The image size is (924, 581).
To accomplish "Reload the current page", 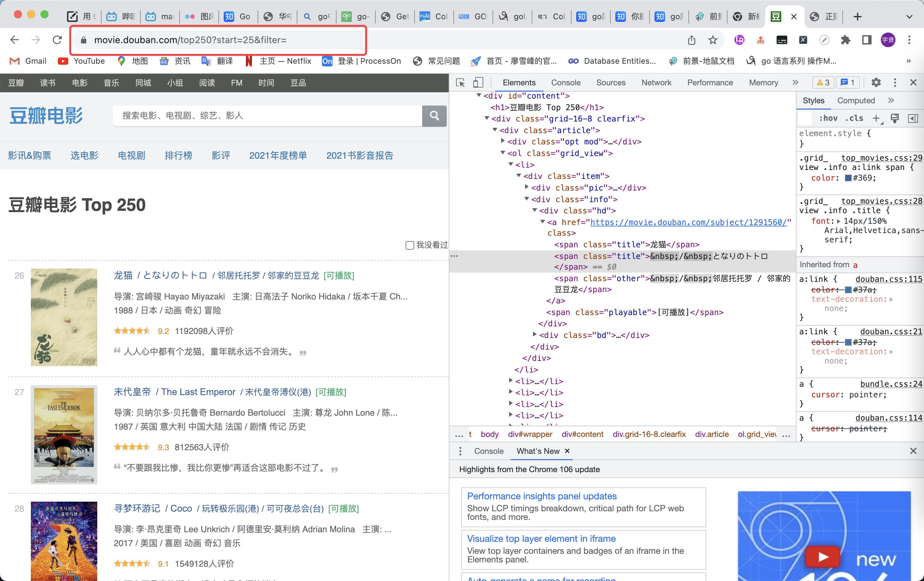I will (x=57, y=40).
